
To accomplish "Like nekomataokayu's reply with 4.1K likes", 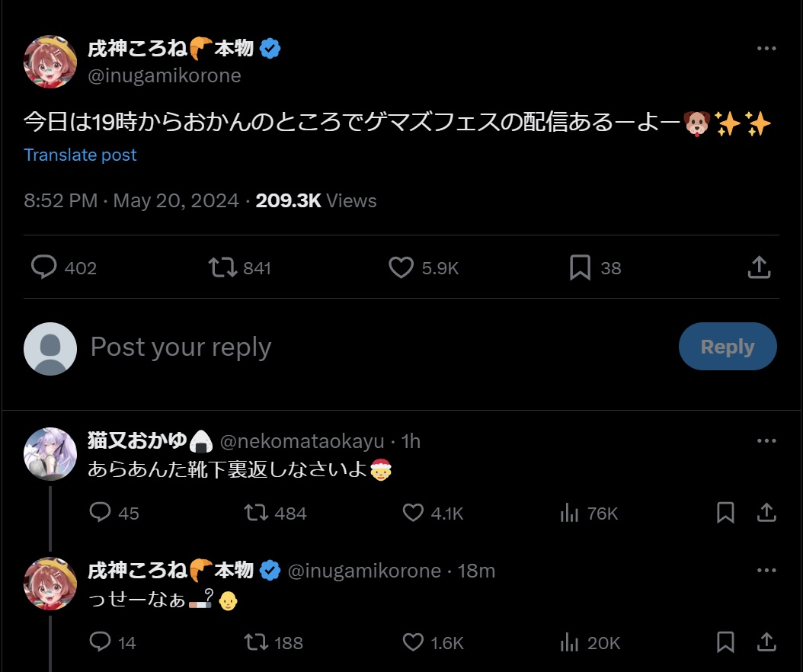I will tap(413, 513).
